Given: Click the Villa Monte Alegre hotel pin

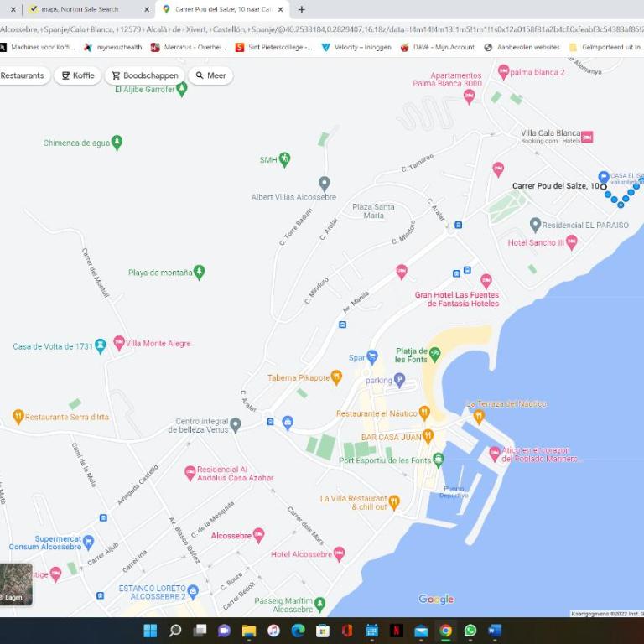Looking at the screenshot, I should [119, 343].
